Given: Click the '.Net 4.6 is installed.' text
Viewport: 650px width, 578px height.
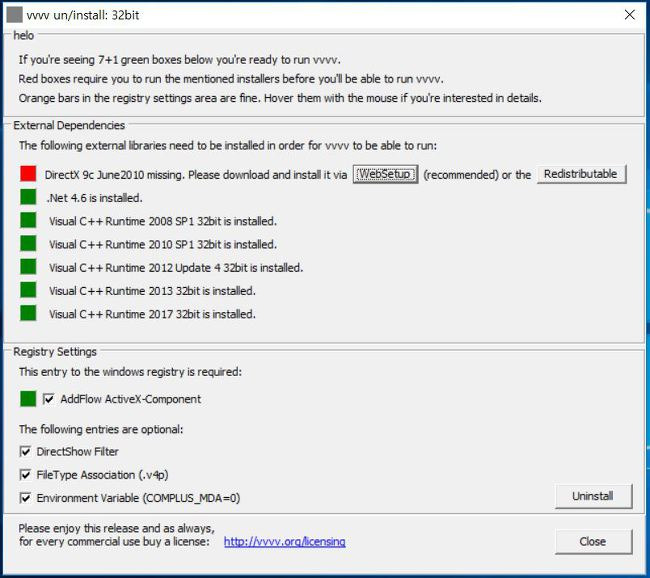Looking at the screenshot, I should pos(95,198).
